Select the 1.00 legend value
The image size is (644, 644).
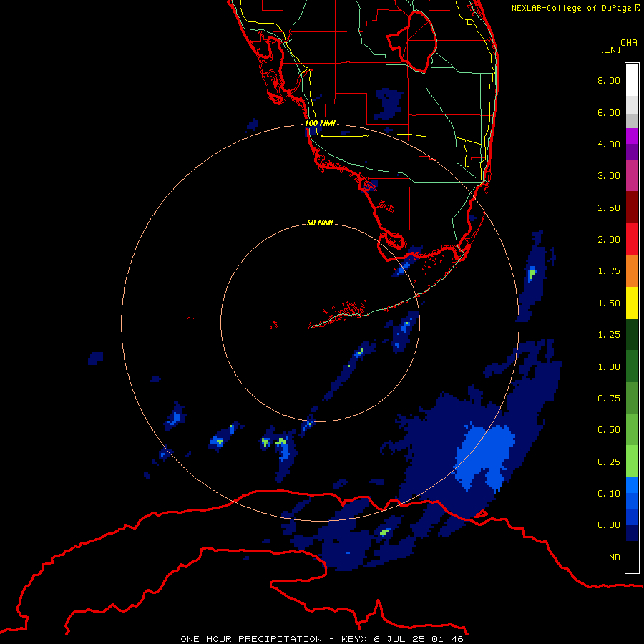coord(609,367)
